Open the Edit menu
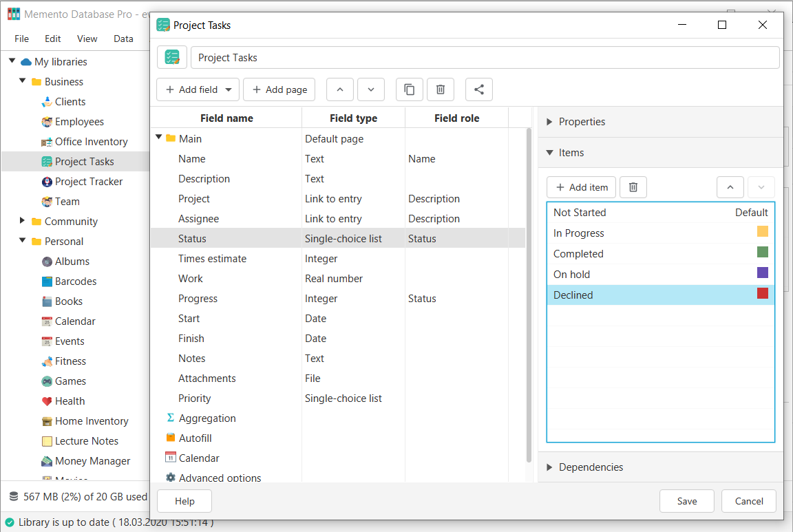793x532 pixels. point(53,39)
